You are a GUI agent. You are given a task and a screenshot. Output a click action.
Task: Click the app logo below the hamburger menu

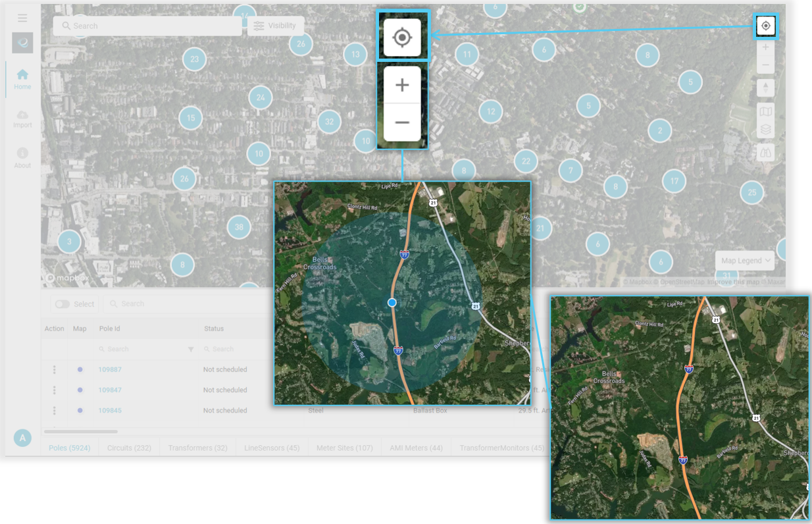tap(22, 43)
